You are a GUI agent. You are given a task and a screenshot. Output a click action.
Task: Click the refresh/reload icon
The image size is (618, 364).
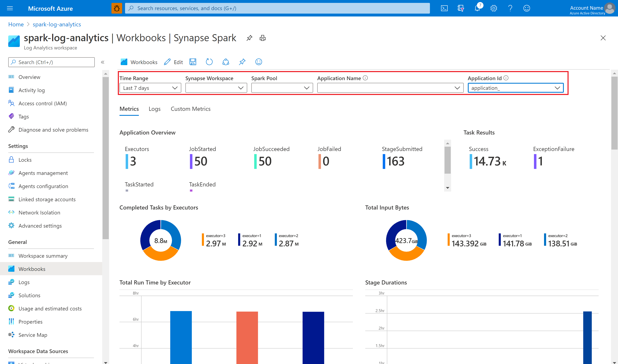(209, 62)
